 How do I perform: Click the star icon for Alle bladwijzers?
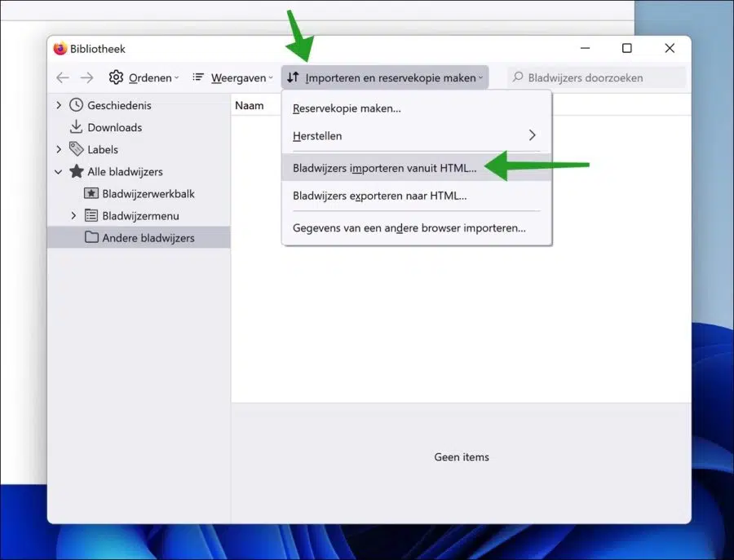[x=77, y=170]
